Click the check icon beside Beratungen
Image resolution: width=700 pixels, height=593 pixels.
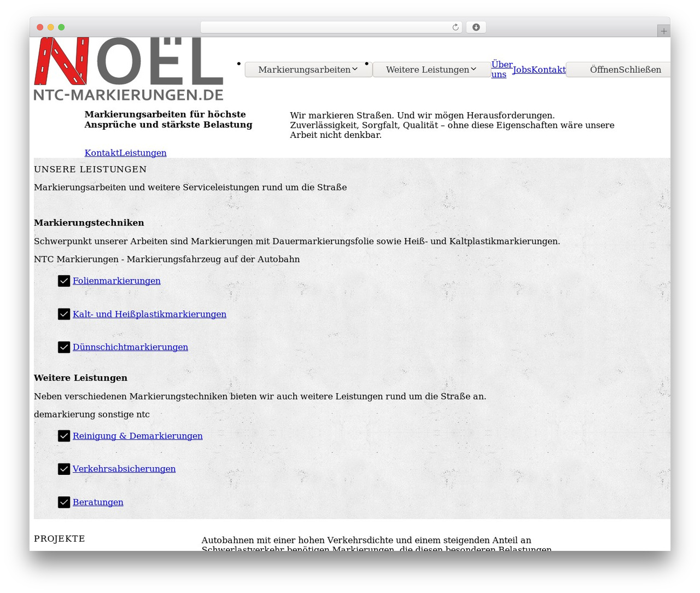pyautogui.click(x=64, y=502)
